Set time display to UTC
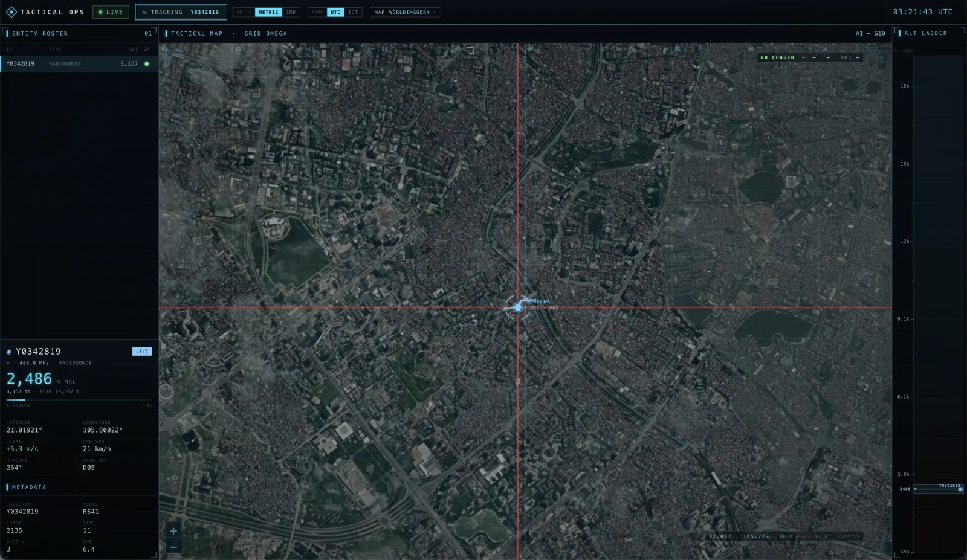This screenshot has width=967, height=560. tap(335, 12)
